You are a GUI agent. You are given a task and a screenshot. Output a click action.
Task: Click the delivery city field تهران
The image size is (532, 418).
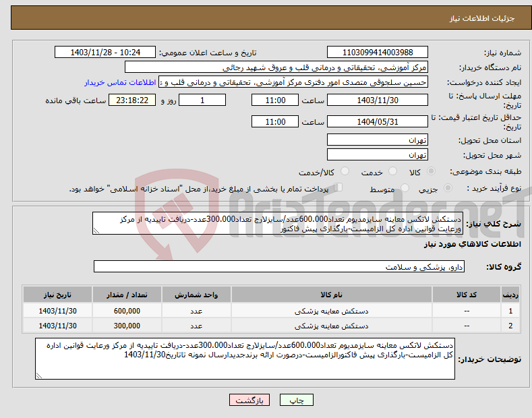[378, 154]
